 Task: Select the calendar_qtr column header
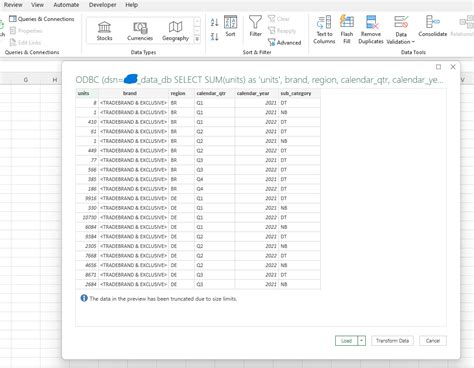point(215,93)
